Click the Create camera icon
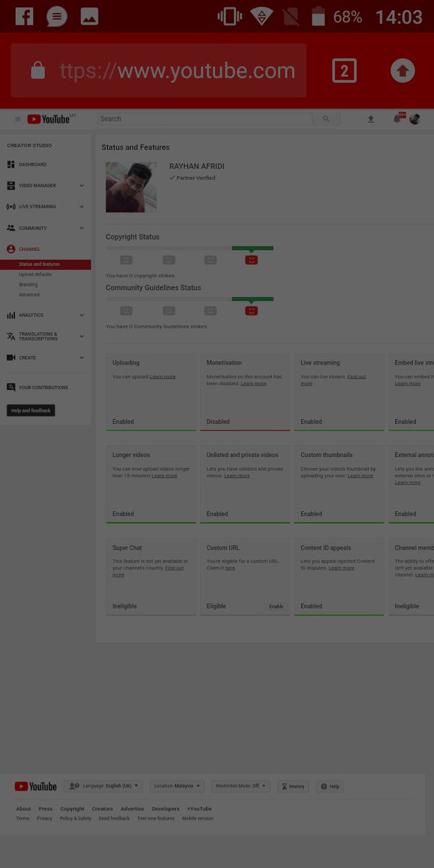 (x=11, y=357)
